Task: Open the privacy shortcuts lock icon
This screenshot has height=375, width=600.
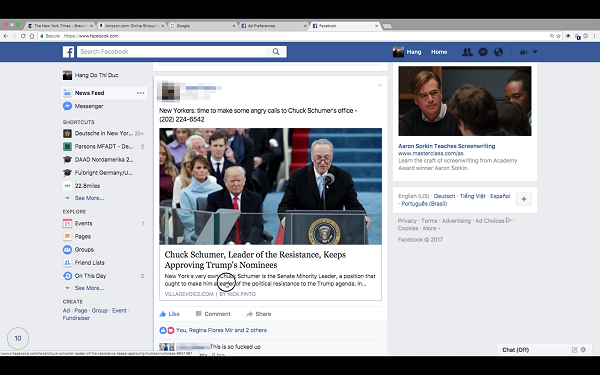Action: pos(523,52)
